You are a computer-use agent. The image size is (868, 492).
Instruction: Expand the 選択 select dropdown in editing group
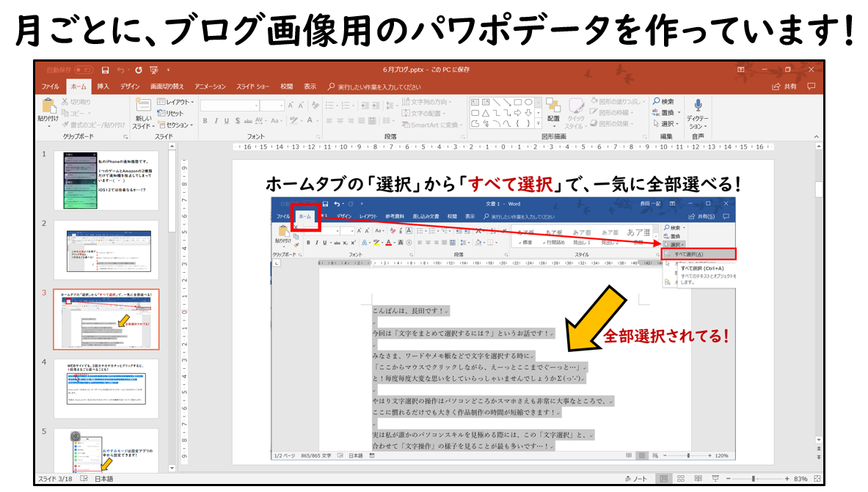[667, 124]
